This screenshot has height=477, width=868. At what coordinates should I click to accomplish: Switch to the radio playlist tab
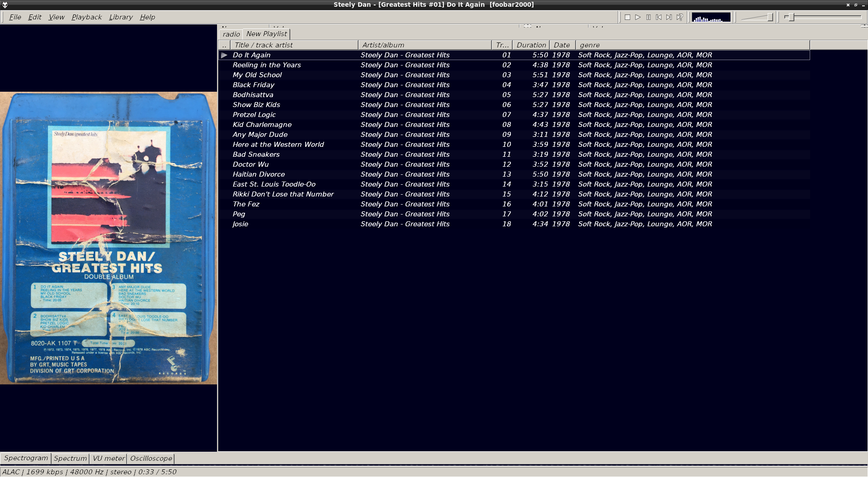tap(231, 34)
